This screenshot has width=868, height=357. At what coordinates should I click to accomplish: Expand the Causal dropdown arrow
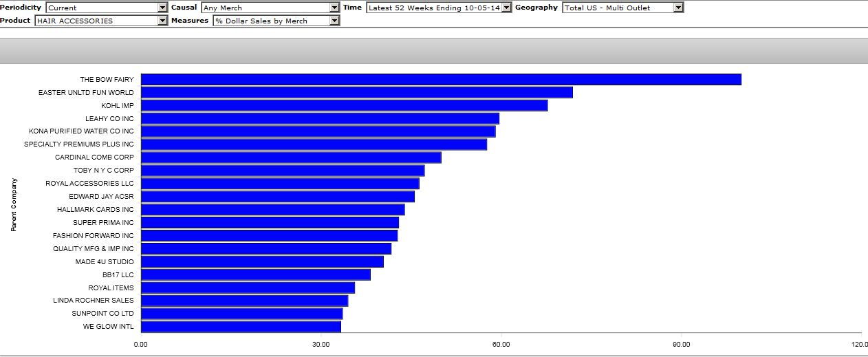pos(334,8)
